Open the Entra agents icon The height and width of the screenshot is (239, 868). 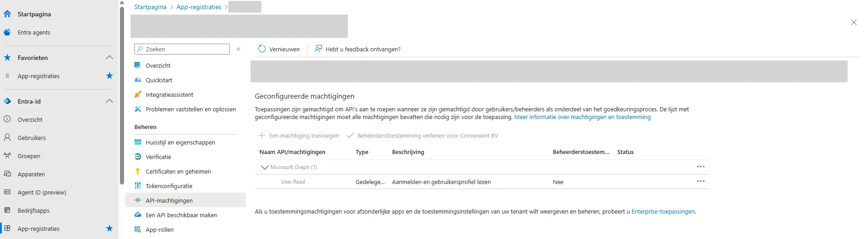(7, 32)
